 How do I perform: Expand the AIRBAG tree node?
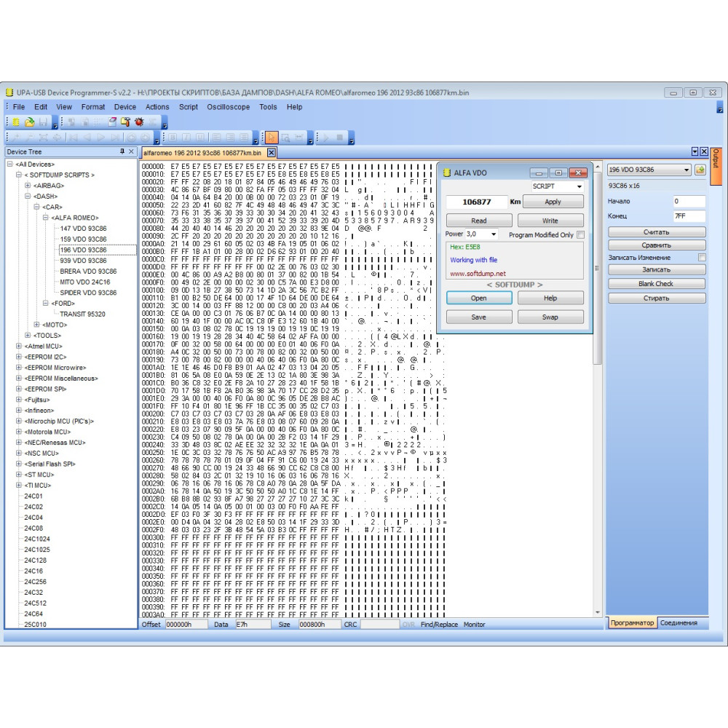tap(28, 186)
